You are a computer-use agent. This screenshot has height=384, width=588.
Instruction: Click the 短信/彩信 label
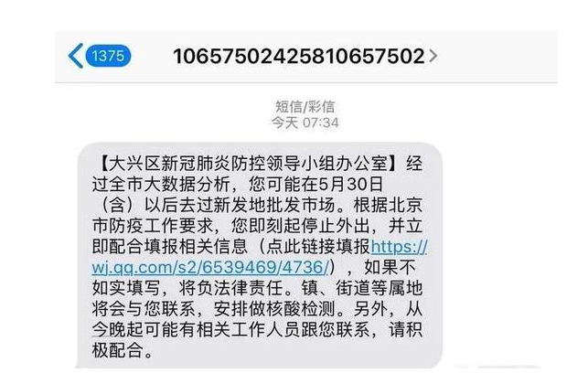[305, 106]
